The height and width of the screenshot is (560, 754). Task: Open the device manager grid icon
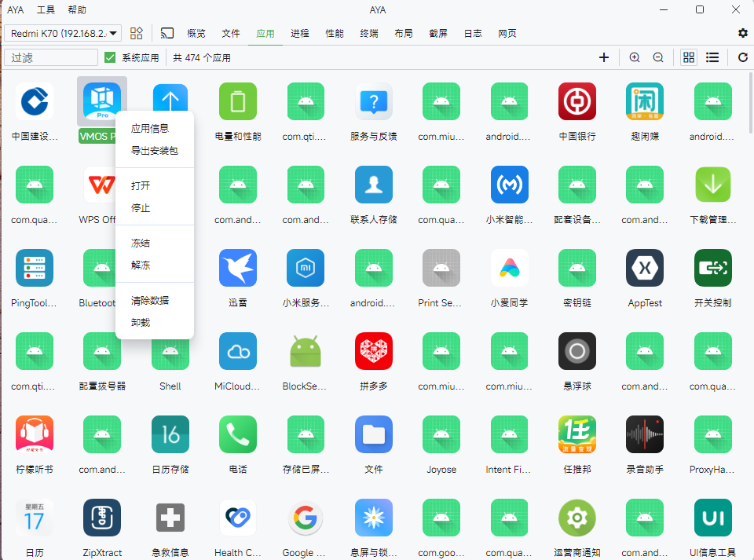click(137, 33)
